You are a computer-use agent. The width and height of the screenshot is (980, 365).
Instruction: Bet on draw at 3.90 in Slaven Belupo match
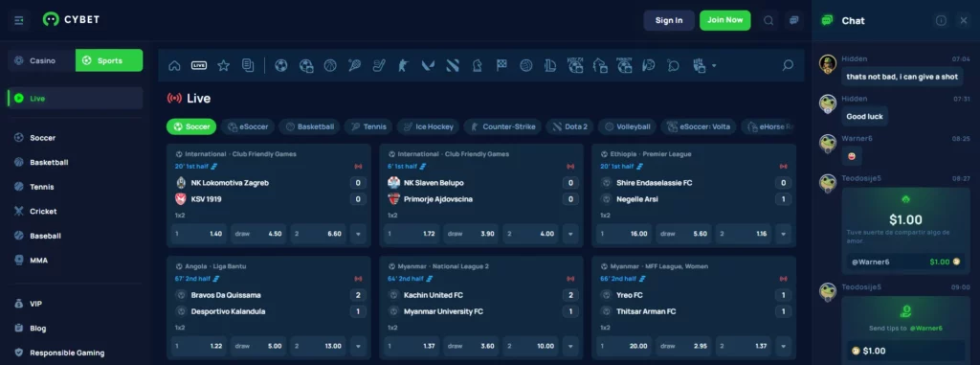tap(471, 234)
